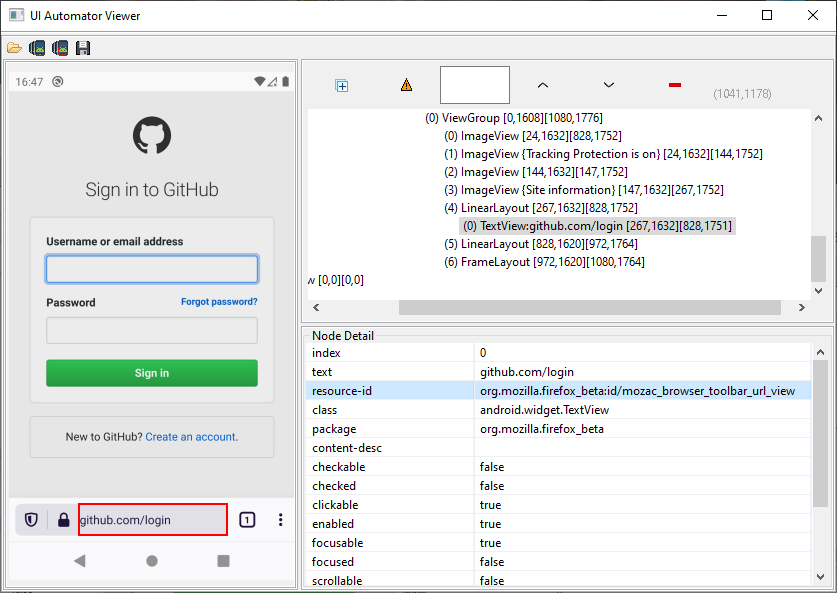Image resolution: width=837 pixels, height=593 pixels.
Task: Clear search with the red minus icon
Action: 675,85
